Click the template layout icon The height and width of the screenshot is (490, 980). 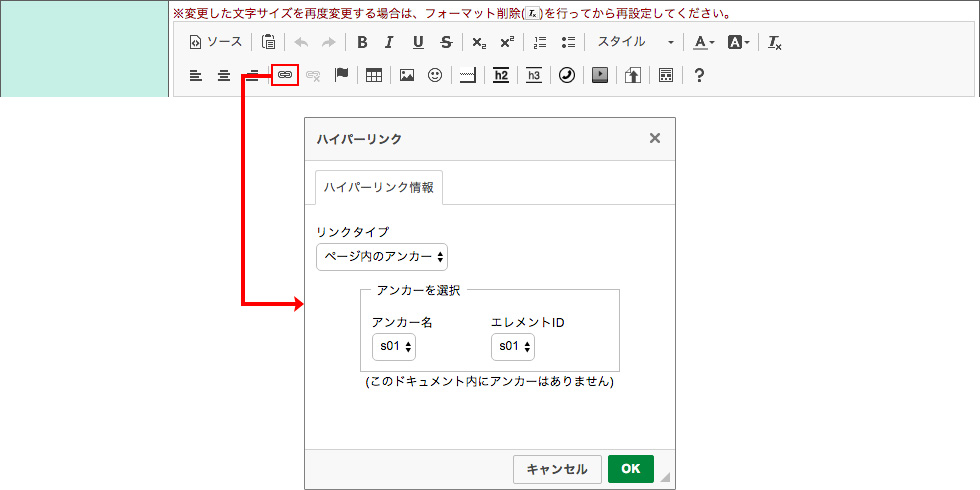[x=666, y=76]
